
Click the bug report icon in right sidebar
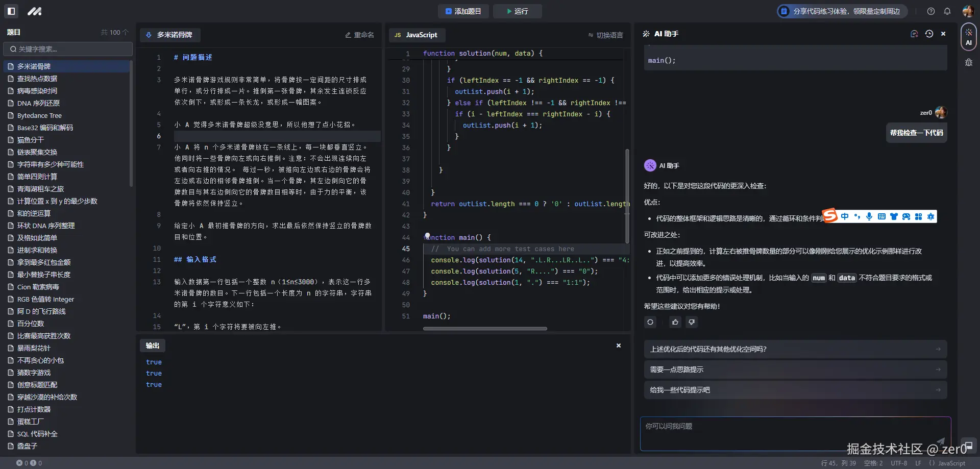968,62
